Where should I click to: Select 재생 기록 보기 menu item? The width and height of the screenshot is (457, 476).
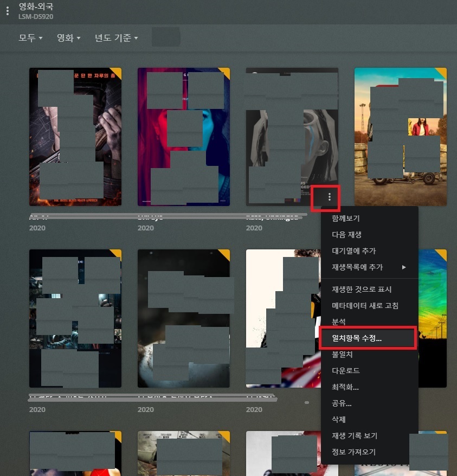point(370,436)
